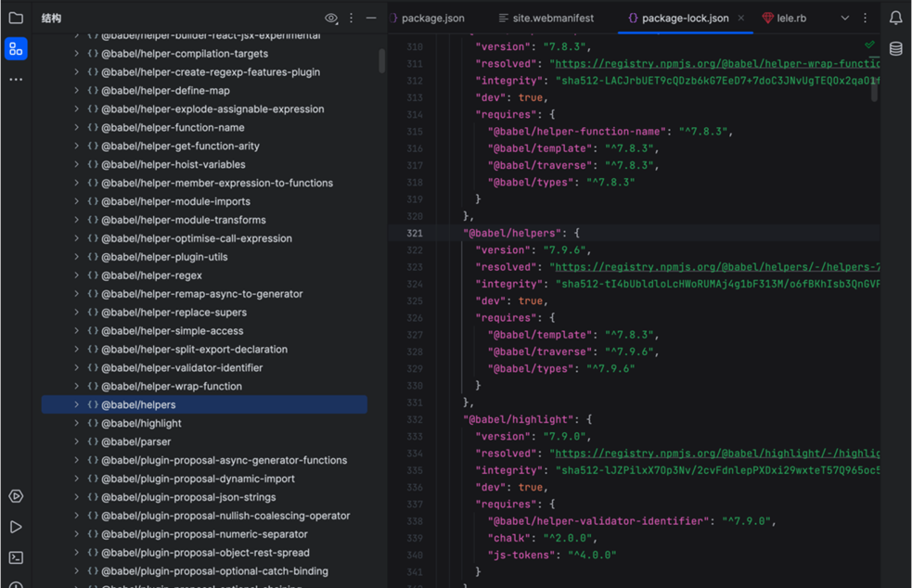Expand @babel/parser node
912x588 pixels.
76,441
